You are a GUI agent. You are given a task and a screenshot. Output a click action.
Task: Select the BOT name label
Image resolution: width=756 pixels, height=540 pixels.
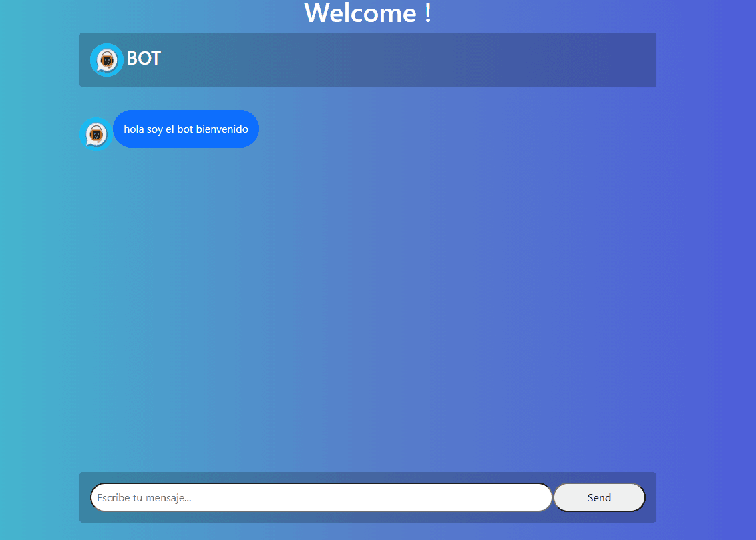pyautogui.click(x=144, y=59)
